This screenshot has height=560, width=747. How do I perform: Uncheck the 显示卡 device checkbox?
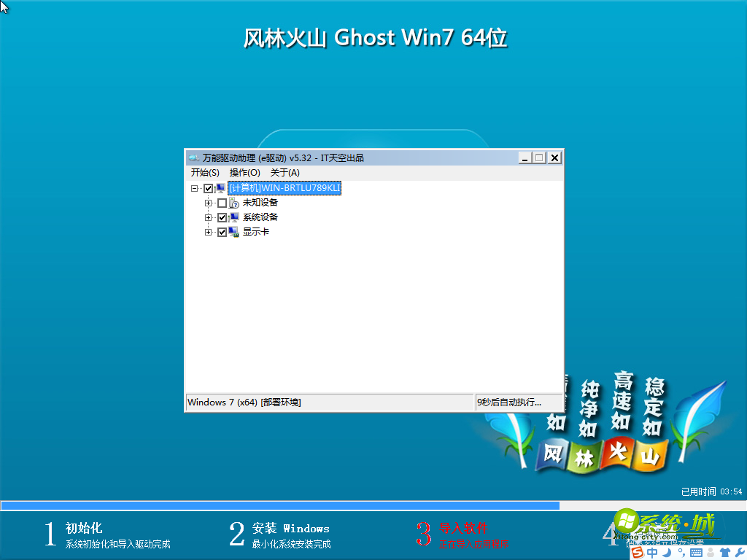pos(222,232)
